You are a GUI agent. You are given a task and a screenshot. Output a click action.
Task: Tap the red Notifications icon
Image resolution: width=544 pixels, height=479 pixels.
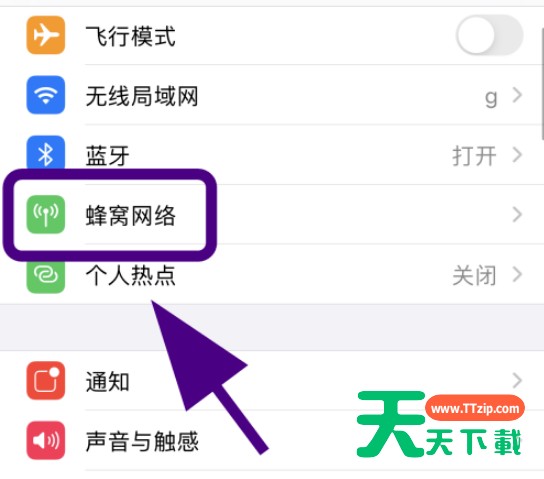pyautogui.click(x=45, y=380)
